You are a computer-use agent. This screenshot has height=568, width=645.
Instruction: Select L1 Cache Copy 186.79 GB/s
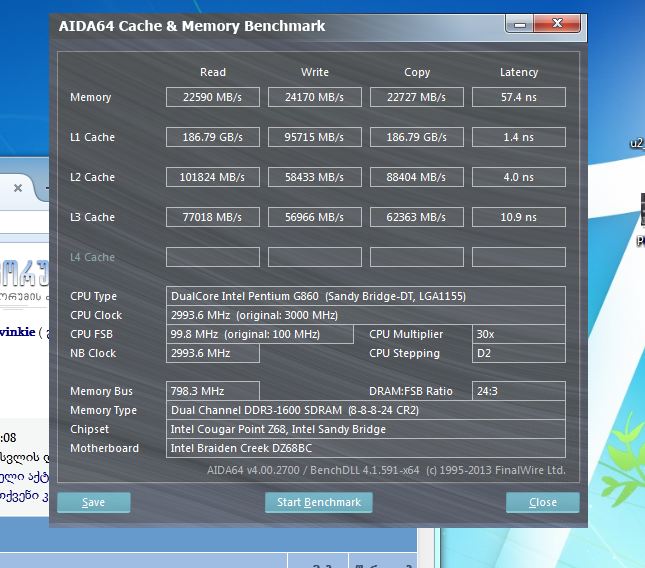pos(417,137)
